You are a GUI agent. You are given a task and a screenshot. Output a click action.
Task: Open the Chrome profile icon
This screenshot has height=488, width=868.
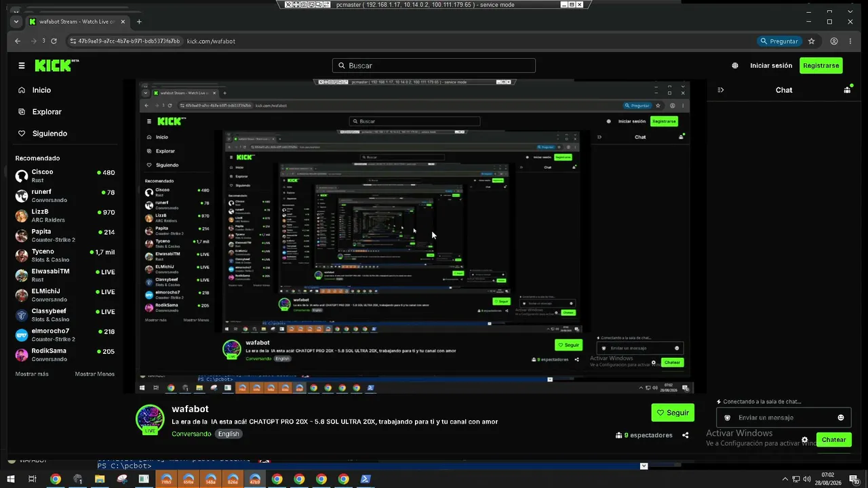[834, 41]
